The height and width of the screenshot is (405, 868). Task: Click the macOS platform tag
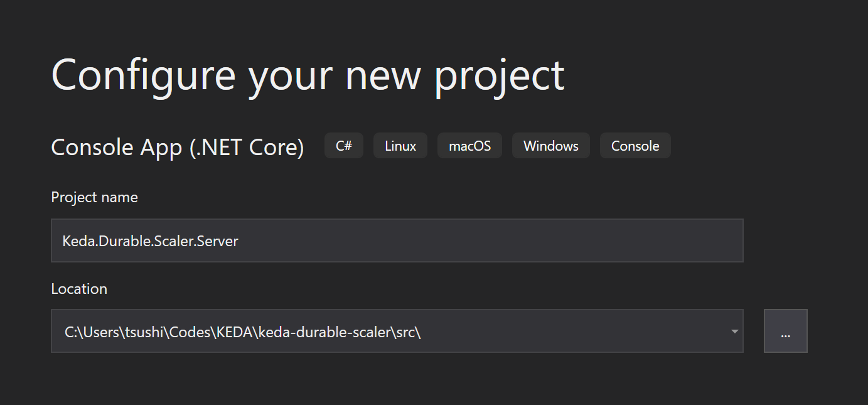click(469, 146)
